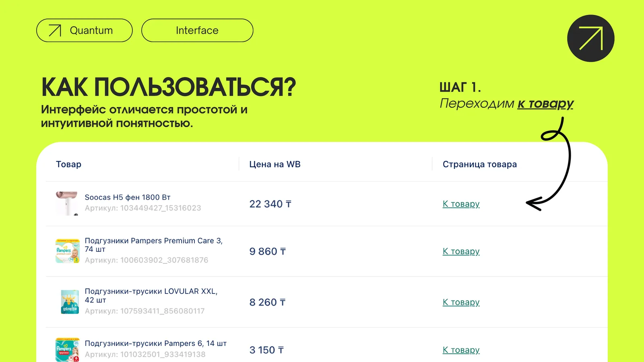Open 'К товару' link for LOVULAR XXL diapers
644x362 pixels.
click(461, 302)
